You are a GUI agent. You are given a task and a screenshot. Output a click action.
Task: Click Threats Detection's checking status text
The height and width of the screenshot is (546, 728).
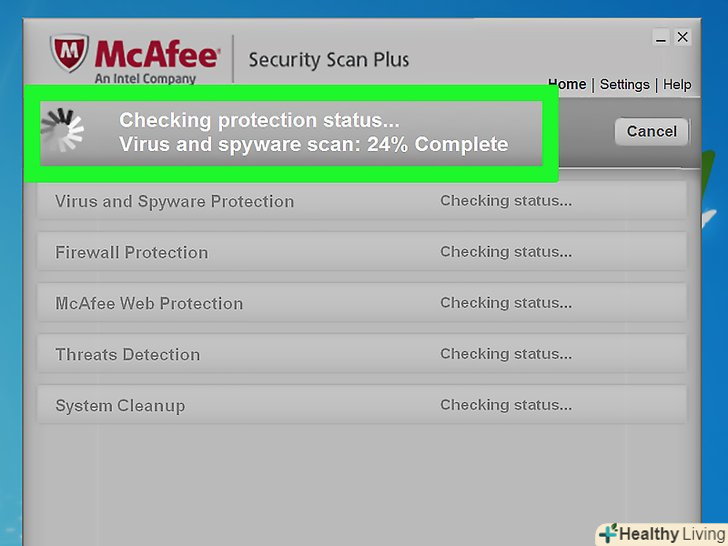coord(506,354)
